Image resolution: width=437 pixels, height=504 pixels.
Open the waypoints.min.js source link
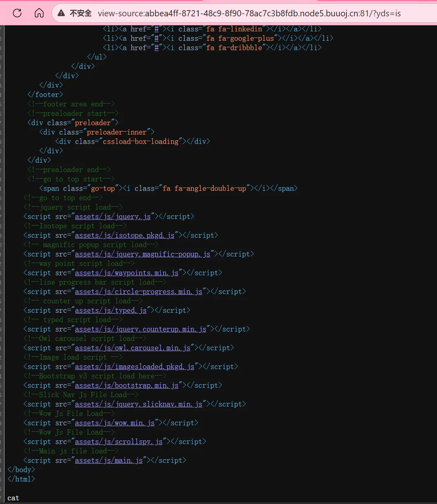[126, 273]
